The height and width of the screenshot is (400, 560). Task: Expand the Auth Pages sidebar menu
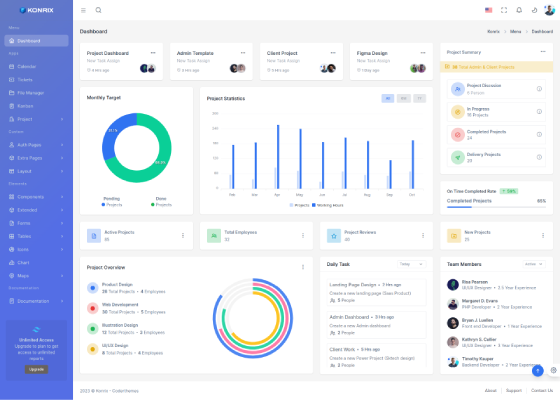[x=36, y=145]
